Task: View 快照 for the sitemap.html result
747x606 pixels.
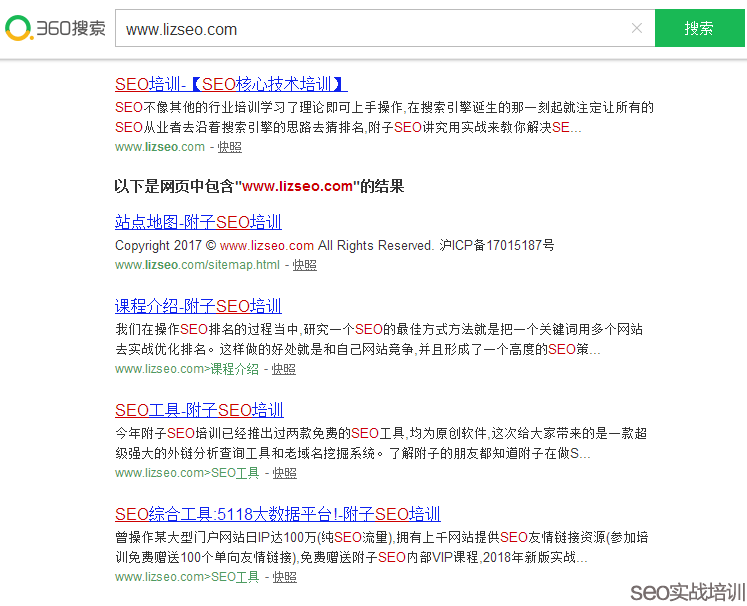Action: pyautogui.click(x=305, y=265)
